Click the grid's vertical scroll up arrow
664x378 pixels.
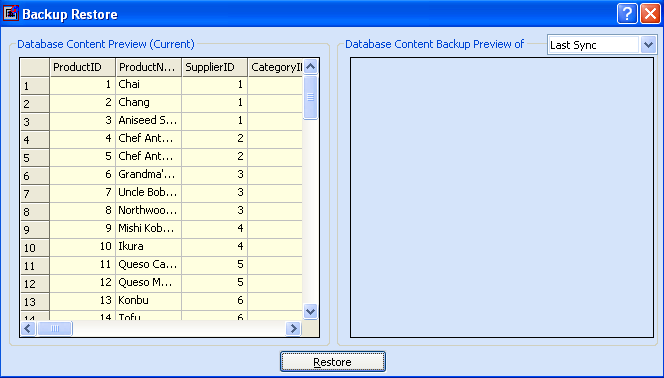(310, 66)
